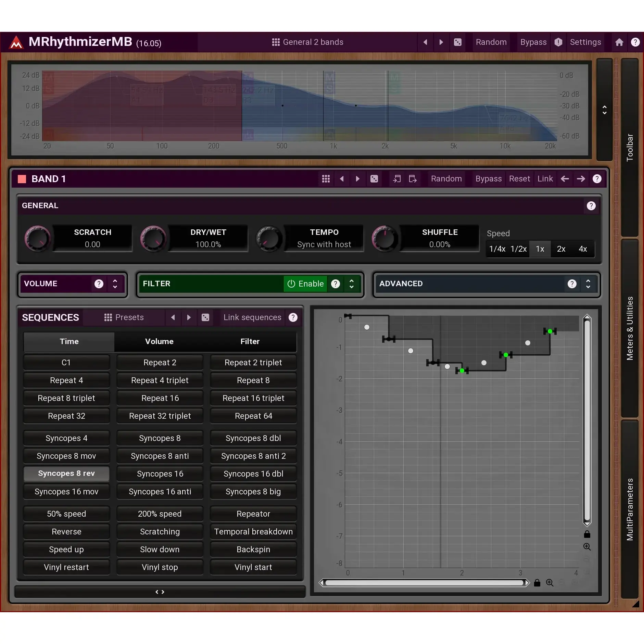Viewport: 644px width, 644px height.
Task: Select Syncopes 16 dbl sequence
Action: pyautogui.click(x=253, y=474)
